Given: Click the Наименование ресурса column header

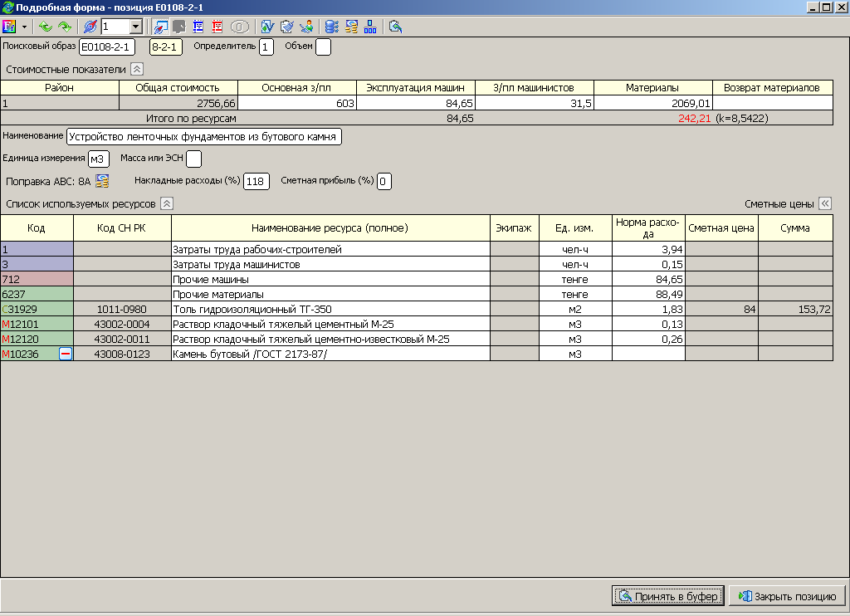Looking at the screenshot, I should click(x=330, y=227).
